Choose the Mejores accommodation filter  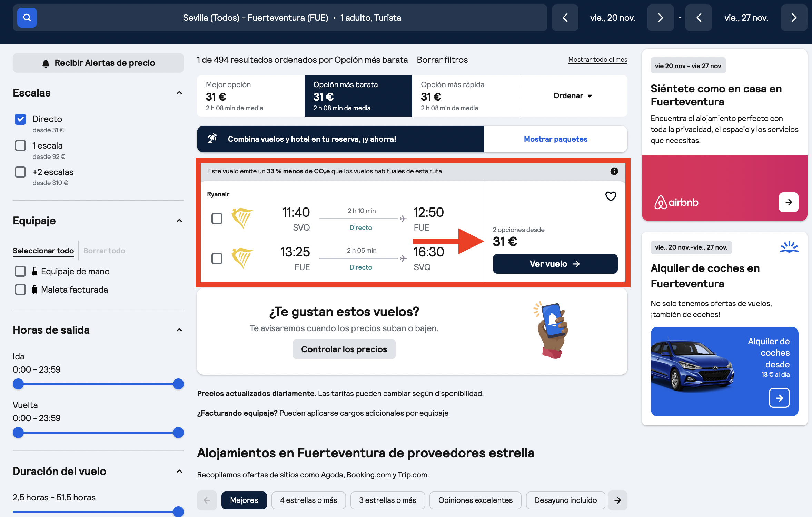(x=244, y=500)
